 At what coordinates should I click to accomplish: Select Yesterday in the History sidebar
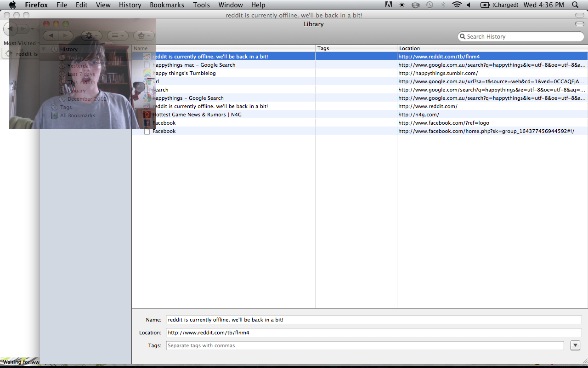pyautogui.click(x=79, y=66)
